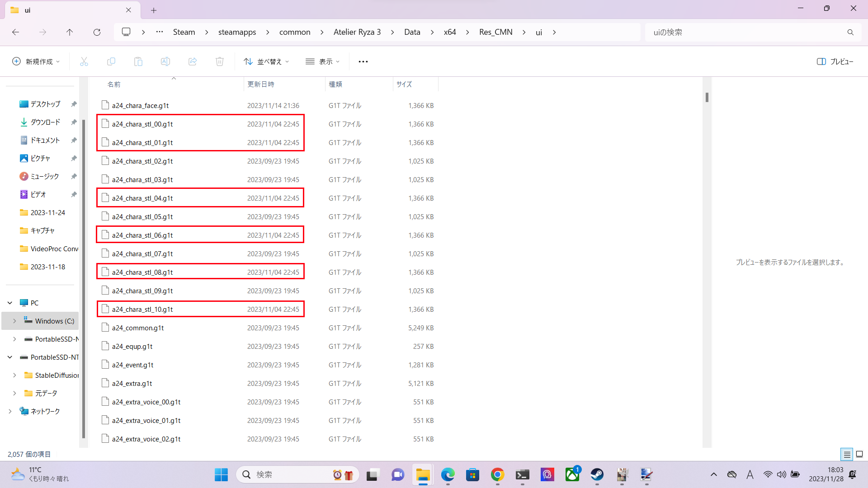Viewport: 868px width, 488px height.
Task: Expand the Windows (C:) drive node
Action: tap(14, 321)
